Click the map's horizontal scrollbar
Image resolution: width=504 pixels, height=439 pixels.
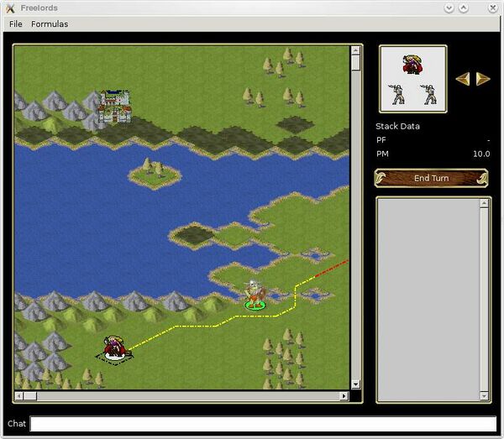pyautogui.click(x=181, y=395)
